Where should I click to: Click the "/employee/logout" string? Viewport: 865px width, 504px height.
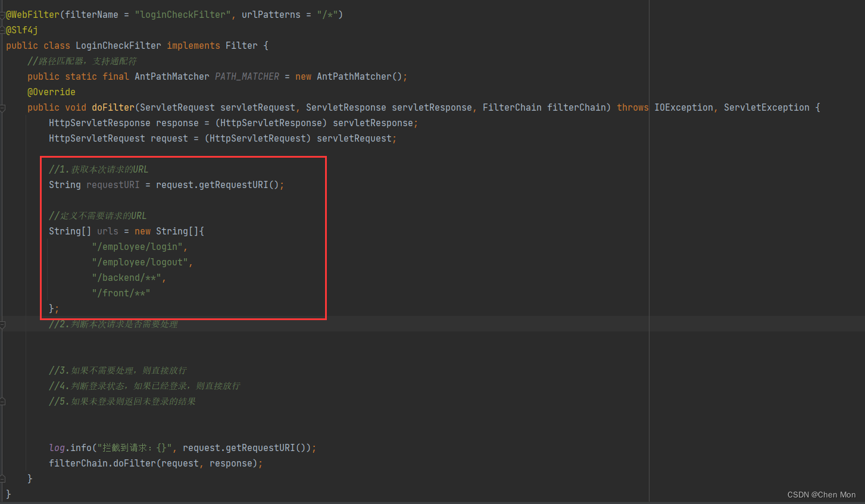point(140,262)
